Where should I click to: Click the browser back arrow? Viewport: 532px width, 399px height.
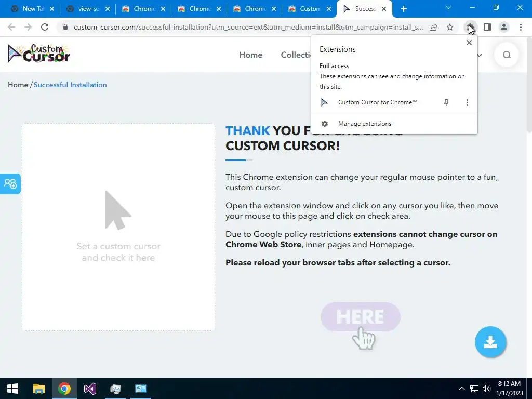coord(11,27)
